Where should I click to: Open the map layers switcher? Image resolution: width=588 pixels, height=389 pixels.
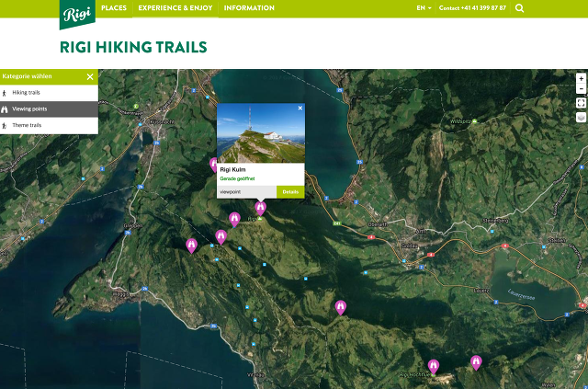[581, 117]
